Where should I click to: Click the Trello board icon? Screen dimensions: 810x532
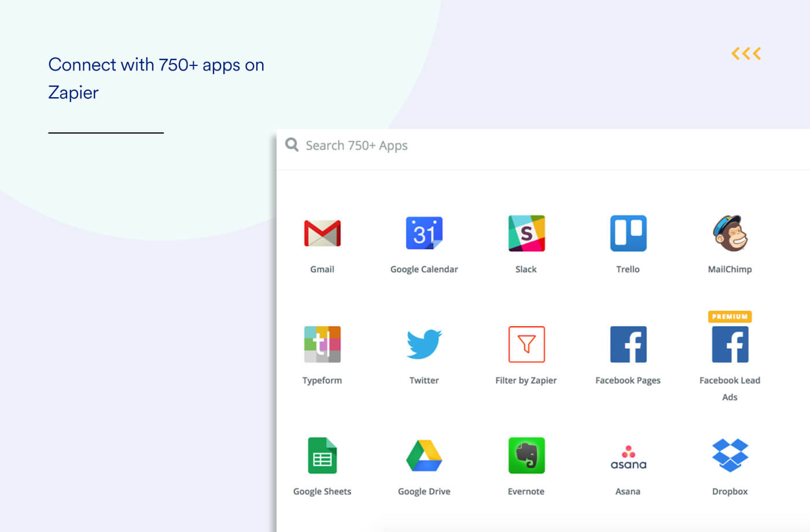click(628, 233)
